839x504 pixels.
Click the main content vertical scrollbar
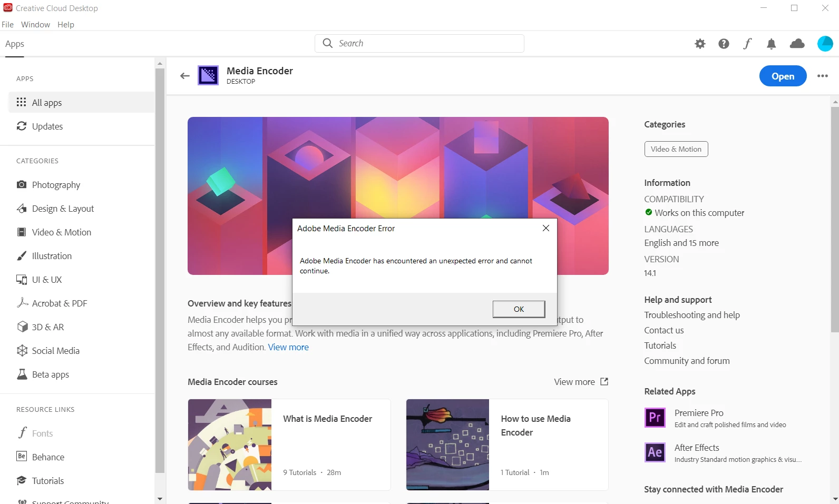(x=835, y=220)
